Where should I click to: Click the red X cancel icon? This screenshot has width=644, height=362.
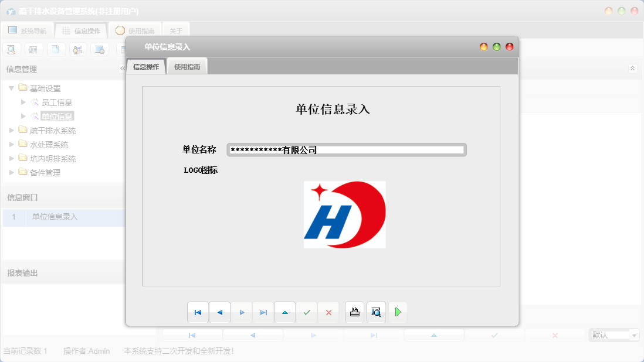coord(328,312)
